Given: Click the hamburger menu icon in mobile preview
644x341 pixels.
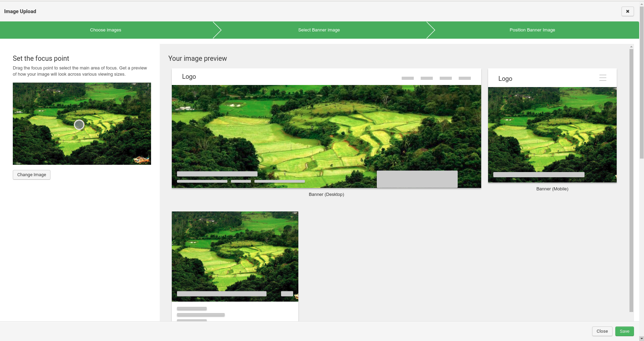Looking at the screenshot, I should point(603,78).
